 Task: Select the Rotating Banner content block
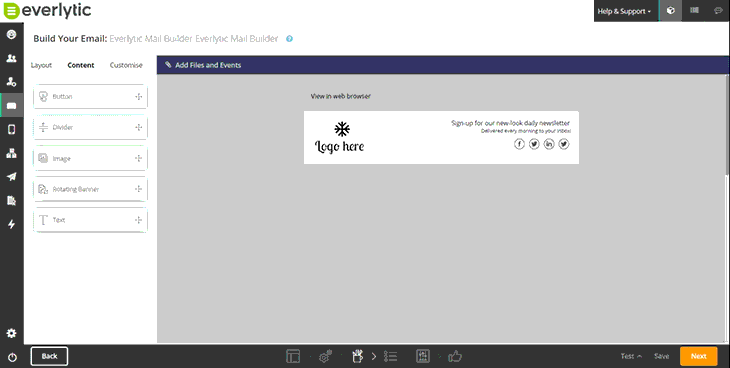pos(90,189)
